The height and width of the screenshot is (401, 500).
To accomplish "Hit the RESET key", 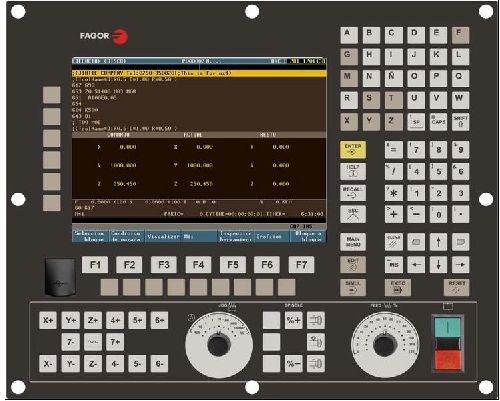I will [x=456, y=287].
